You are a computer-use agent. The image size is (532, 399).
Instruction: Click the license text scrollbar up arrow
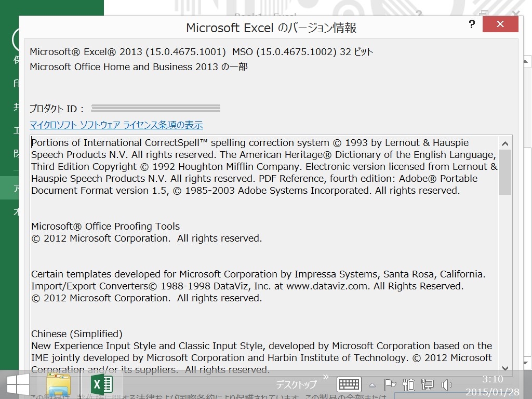click(505, 142)
